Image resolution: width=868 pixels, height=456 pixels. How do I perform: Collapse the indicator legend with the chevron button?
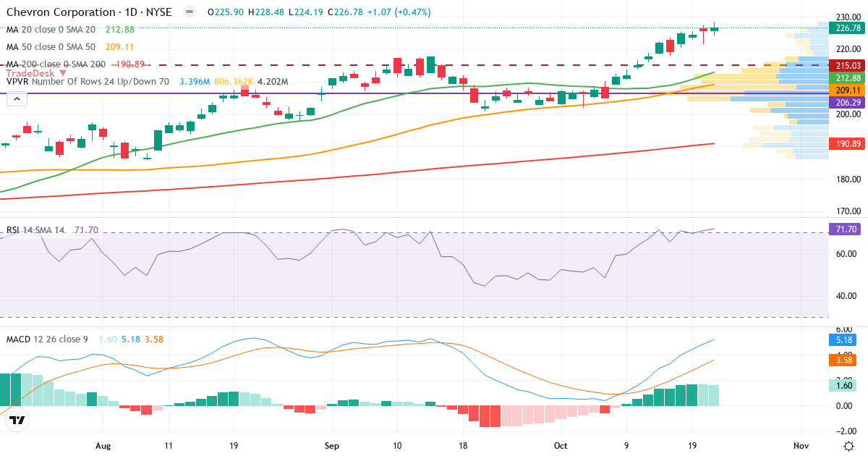15,100
